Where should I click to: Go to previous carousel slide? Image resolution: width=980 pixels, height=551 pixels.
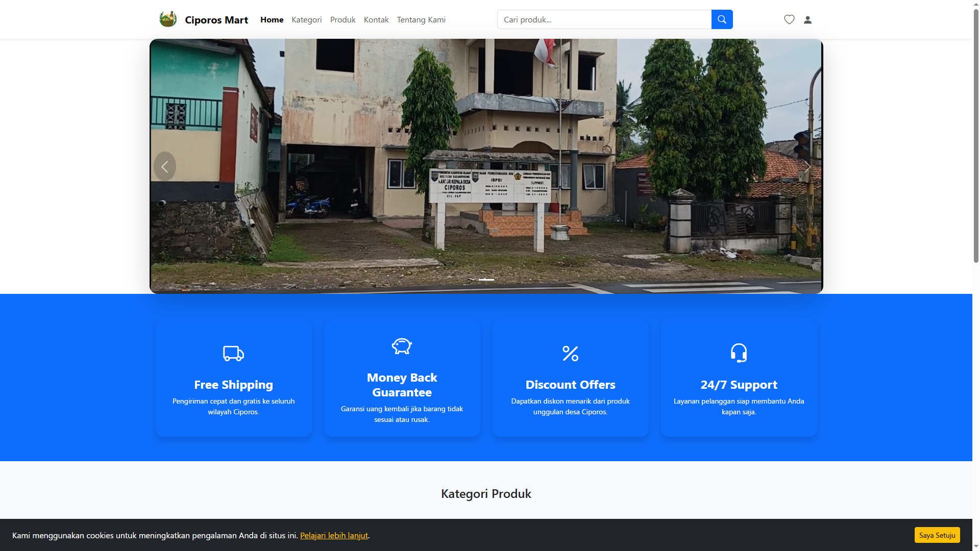[x=165, y=166]
